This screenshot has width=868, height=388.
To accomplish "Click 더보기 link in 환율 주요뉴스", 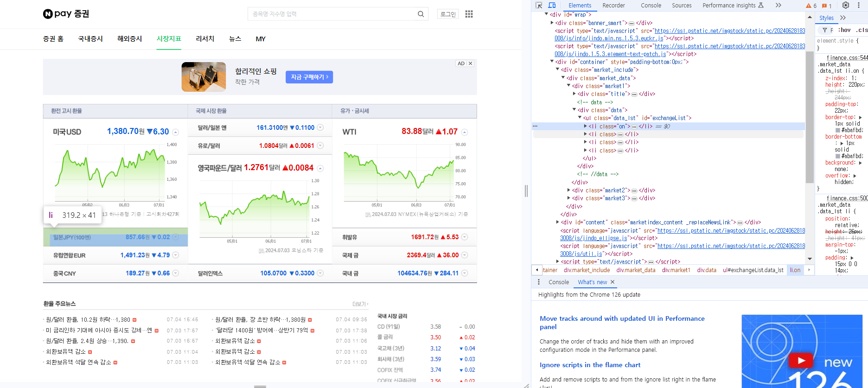I will coord(360,304).
